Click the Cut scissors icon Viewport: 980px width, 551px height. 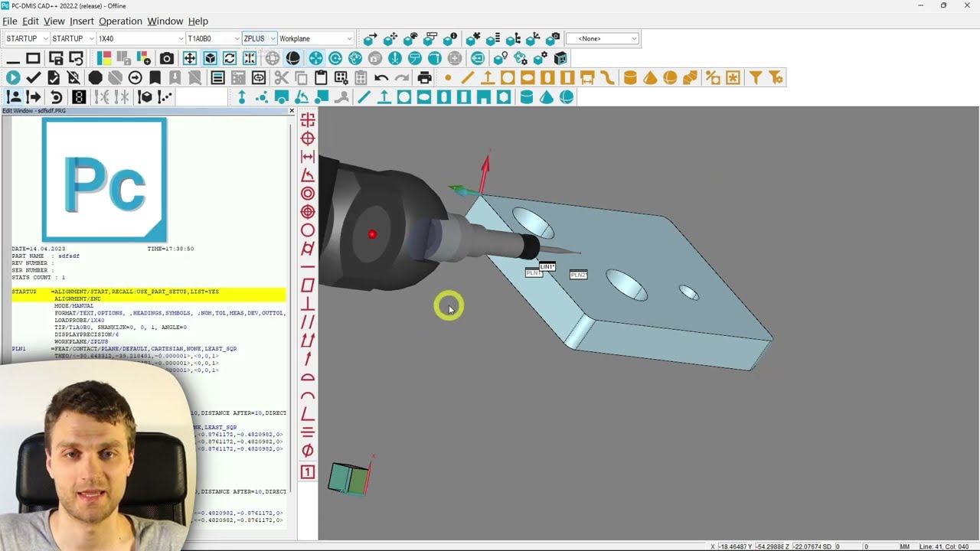tap(281, 77)
